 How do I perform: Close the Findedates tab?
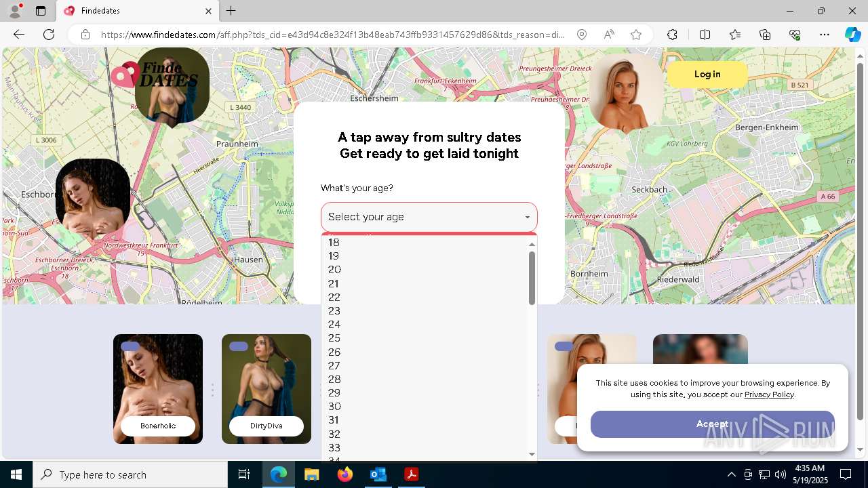209,11
